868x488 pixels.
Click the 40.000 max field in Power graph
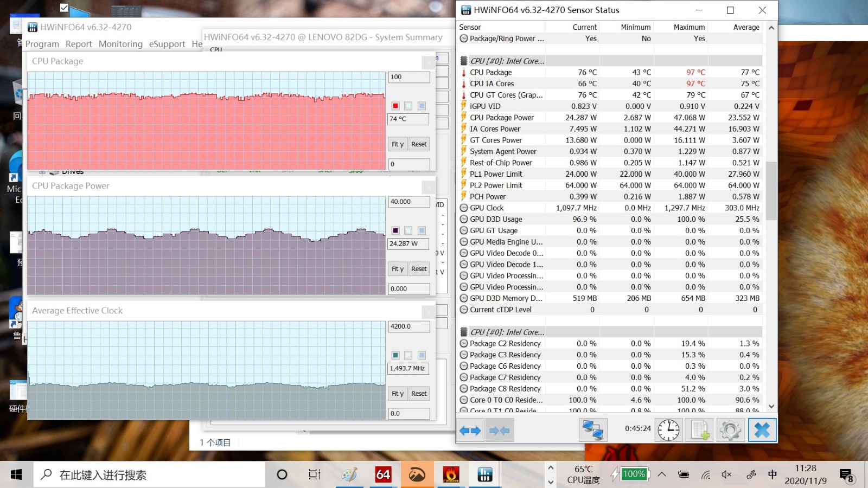click(409, 202)
